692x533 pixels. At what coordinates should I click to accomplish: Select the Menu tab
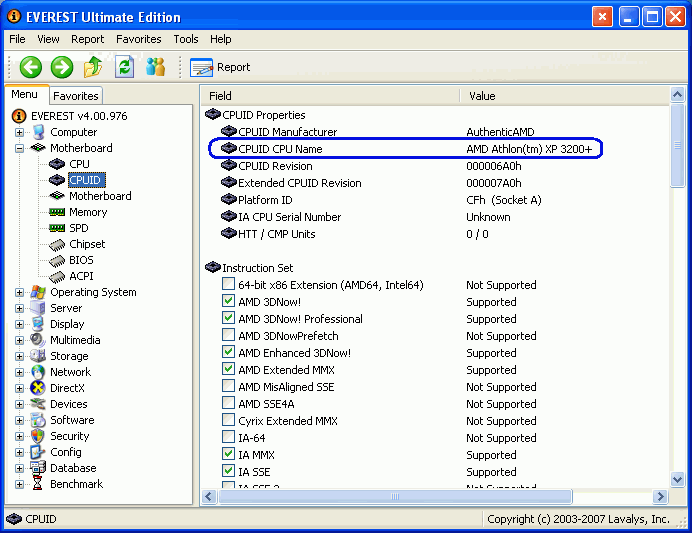(x=25, y=94)
